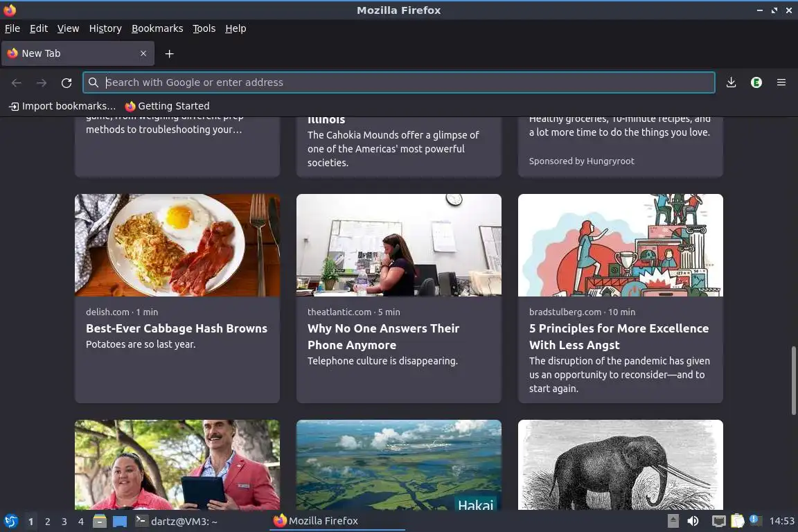Open the View menu
The height and width of the screenshot is (532, 798).
tap(68, 28)
